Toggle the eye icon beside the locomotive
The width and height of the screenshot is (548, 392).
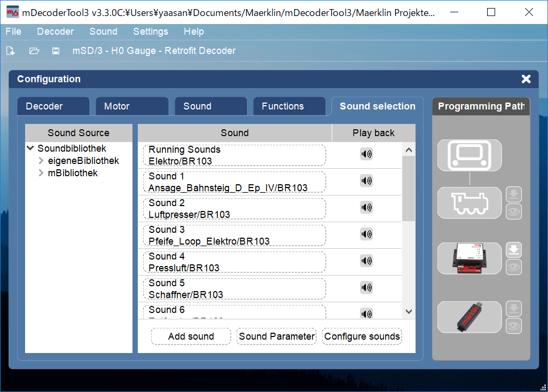(514, 212)
